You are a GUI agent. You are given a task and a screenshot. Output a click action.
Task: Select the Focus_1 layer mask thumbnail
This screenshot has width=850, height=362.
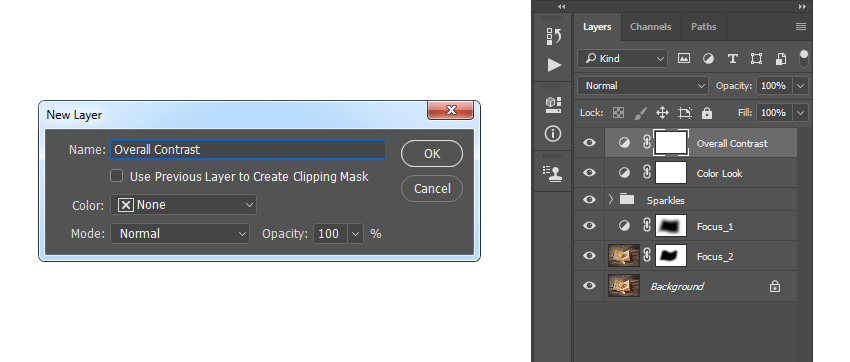click(x=671, y=226)
